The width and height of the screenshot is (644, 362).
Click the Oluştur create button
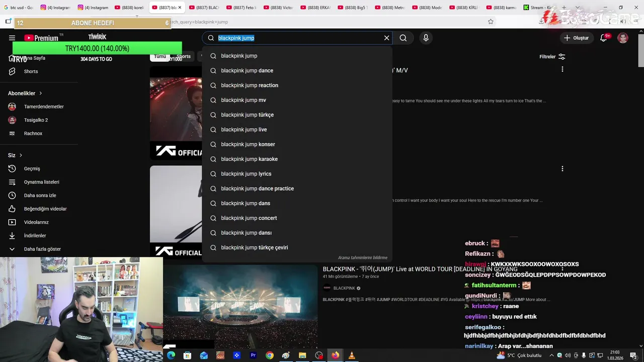(576, 38)
